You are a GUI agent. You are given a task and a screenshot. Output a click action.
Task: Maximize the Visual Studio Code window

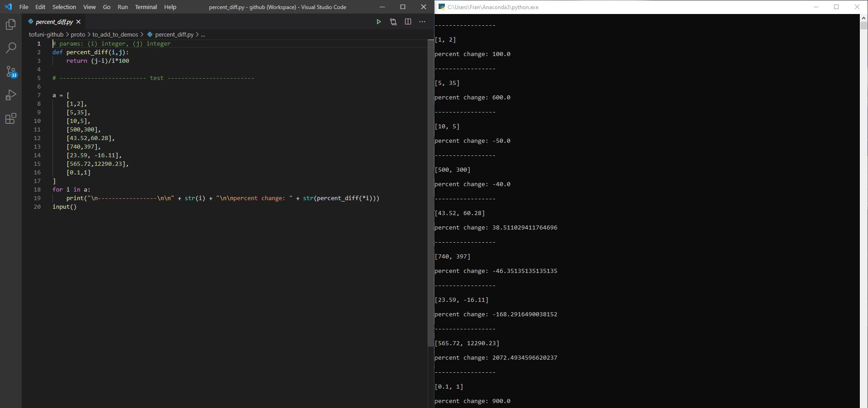[403, 7]
